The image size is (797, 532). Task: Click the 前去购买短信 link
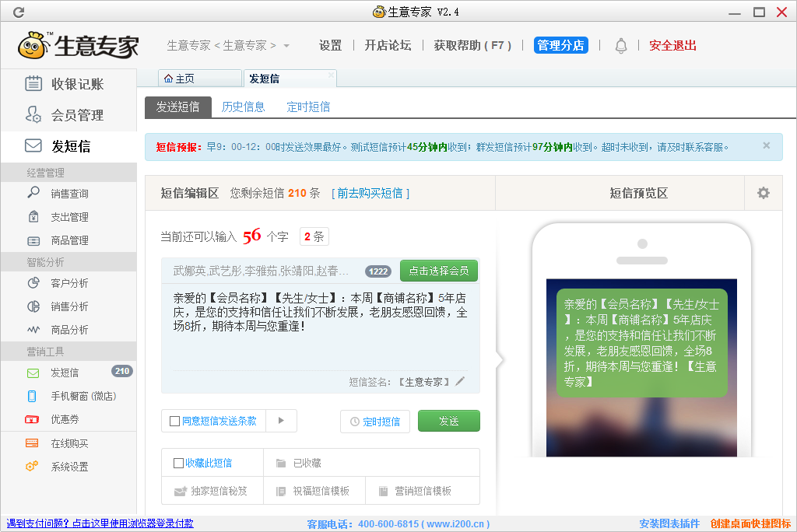point(370,193)
